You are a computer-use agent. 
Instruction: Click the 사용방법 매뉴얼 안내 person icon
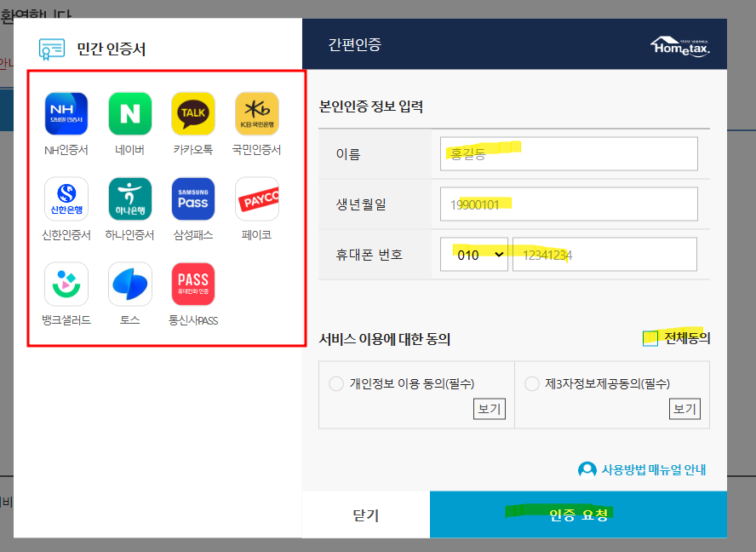pos(587,469)
